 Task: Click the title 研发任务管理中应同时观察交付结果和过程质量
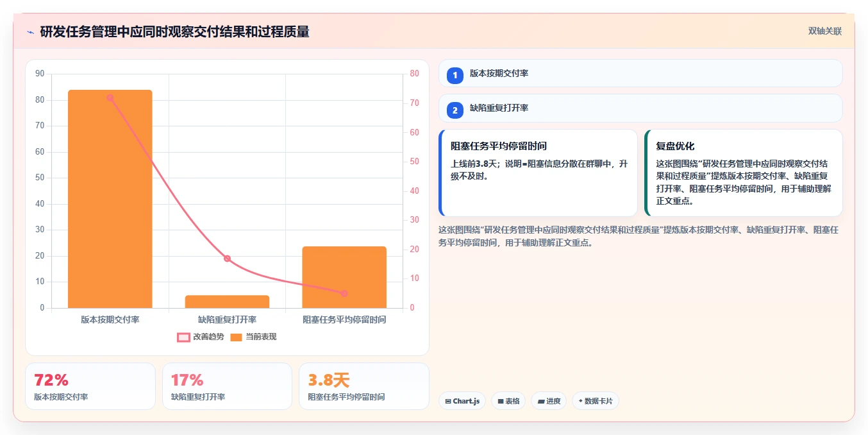tap(175, 32)
